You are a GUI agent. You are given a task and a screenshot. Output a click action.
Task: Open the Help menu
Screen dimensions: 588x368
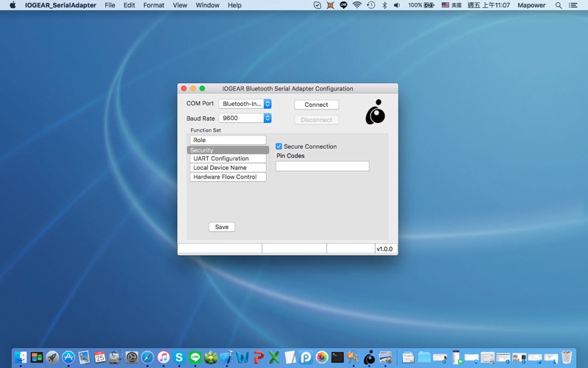[x=234, y=5]
